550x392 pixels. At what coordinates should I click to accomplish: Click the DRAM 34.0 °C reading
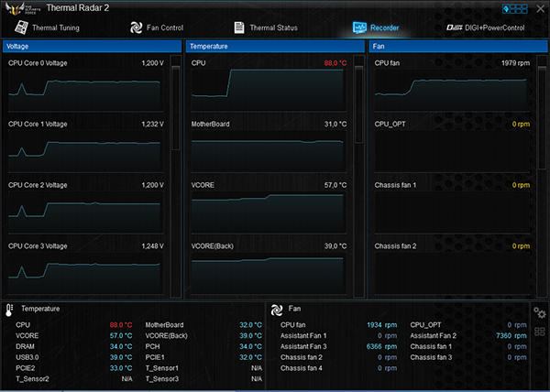(x=121, y=346)
